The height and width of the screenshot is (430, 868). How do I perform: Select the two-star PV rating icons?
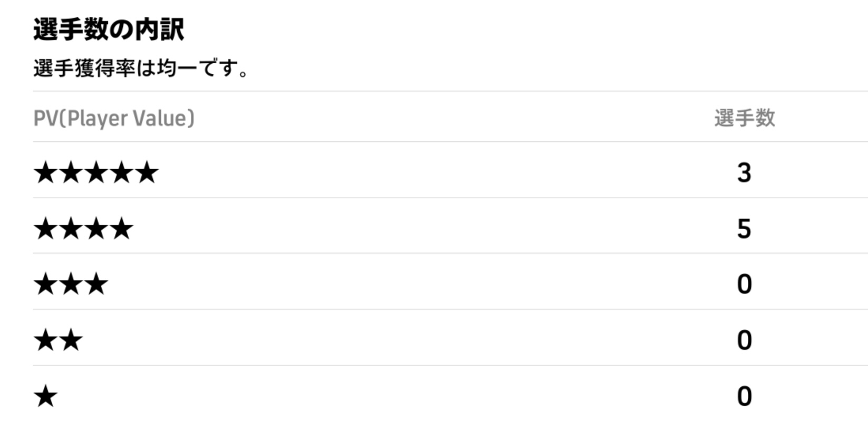click(58, 340)
